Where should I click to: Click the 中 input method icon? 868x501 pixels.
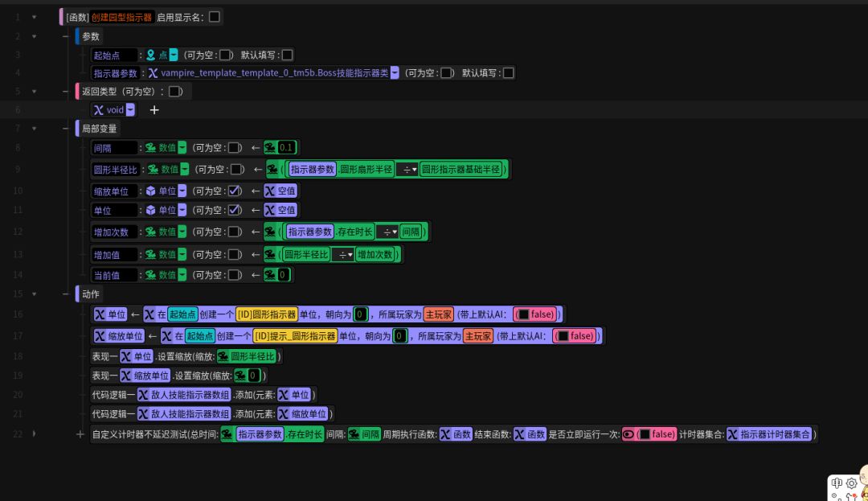click(x=837, y=483)
